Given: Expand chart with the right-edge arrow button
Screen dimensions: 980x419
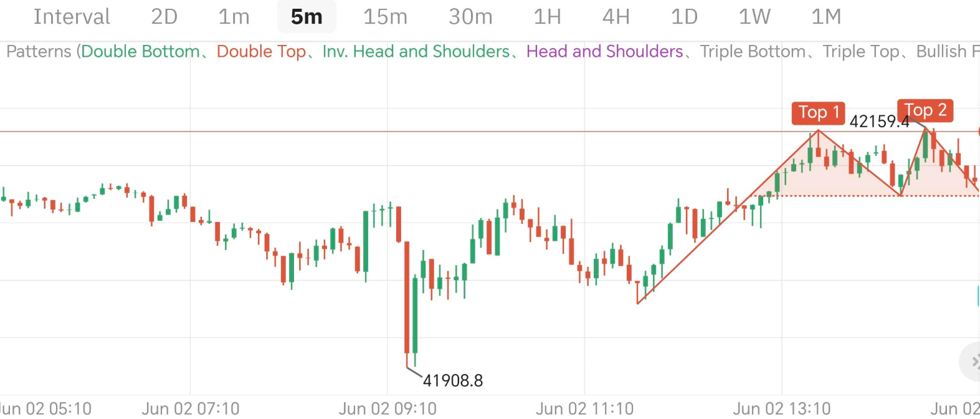Looking at the screenshot, I should (973, 362).
